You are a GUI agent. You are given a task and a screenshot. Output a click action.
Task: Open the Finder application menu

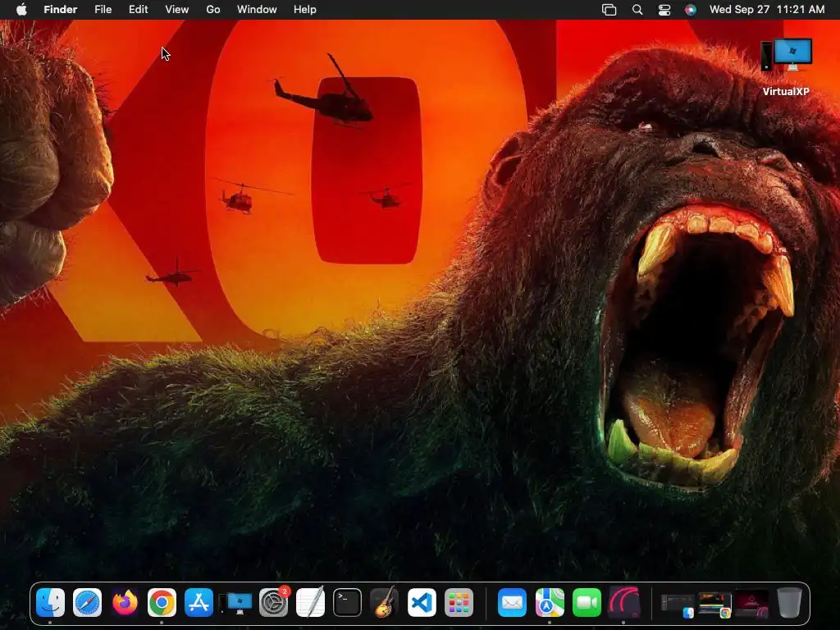click(61, 10)
